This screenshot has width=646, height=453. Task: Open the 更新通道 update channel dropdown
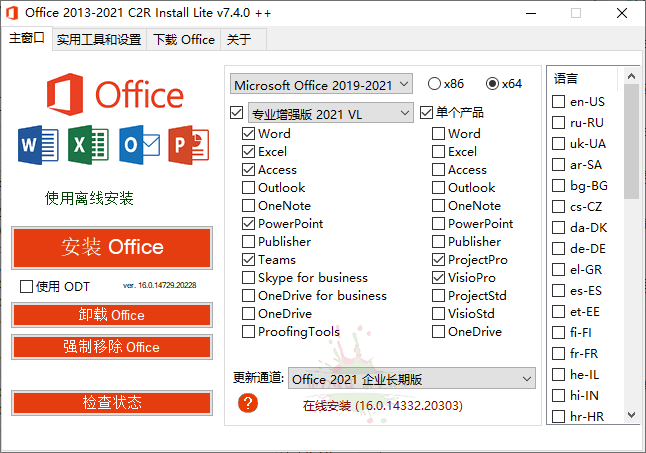coord(412,379)
